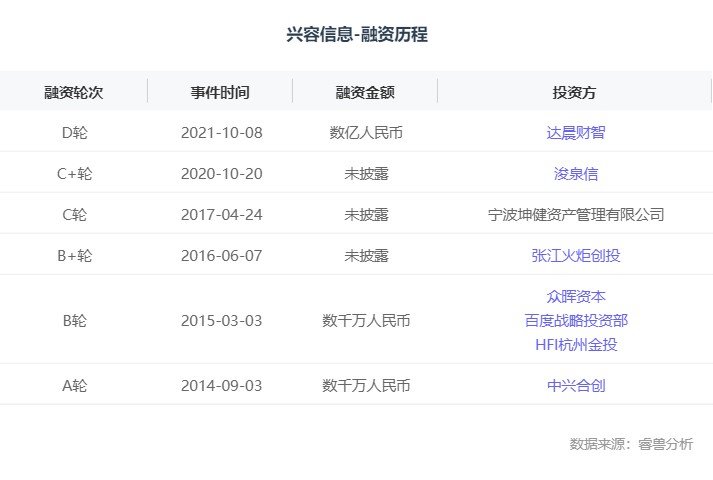Click the date 2015-03-03
The image size is (713, 480).
[222, 320]
